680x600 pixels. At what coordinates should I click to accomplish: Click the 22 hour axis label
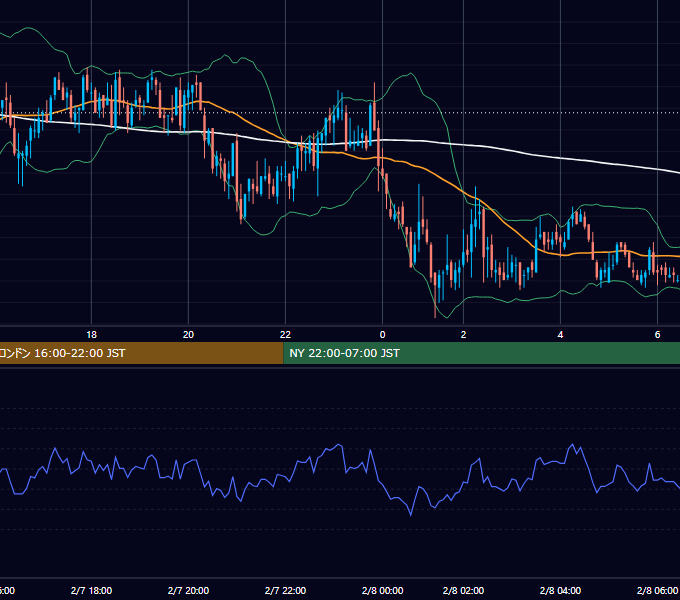[x=285, y=335]
